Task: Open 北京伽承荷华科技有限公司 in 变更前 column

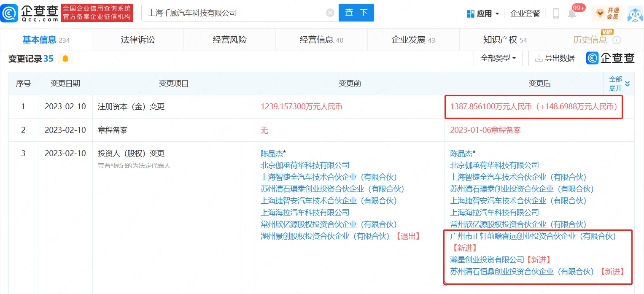Action: (x=305, y=165)
